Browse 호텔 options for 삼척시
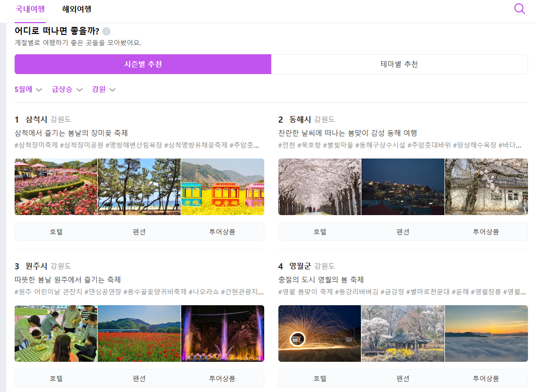 pyautogui.click(x=56, y=231)
